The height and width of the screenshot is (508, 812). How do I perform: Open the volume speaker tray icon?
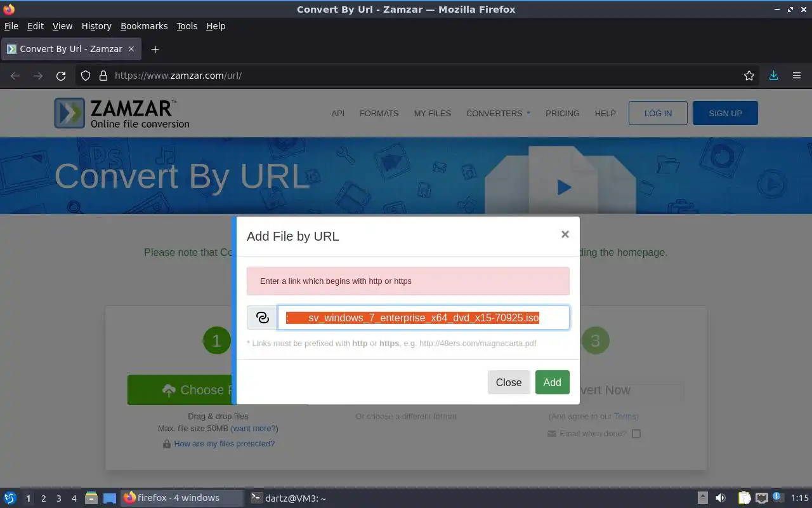(721, 498)
